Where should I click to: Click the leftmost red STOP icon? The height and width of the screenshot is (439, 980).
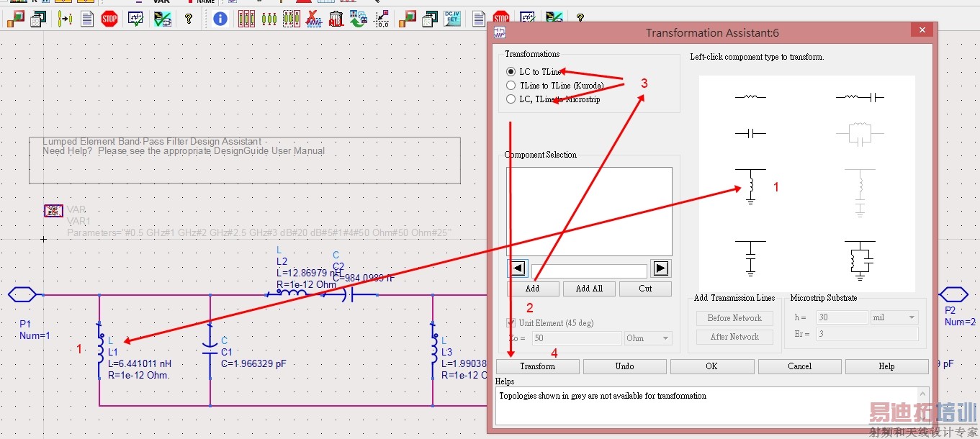click(x=109, y=19)
